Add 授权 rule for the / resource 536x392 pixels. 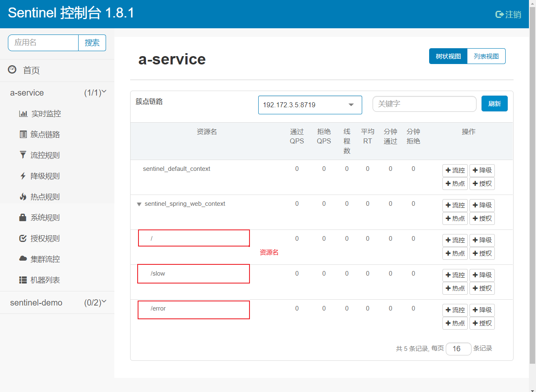pos(482,254)
